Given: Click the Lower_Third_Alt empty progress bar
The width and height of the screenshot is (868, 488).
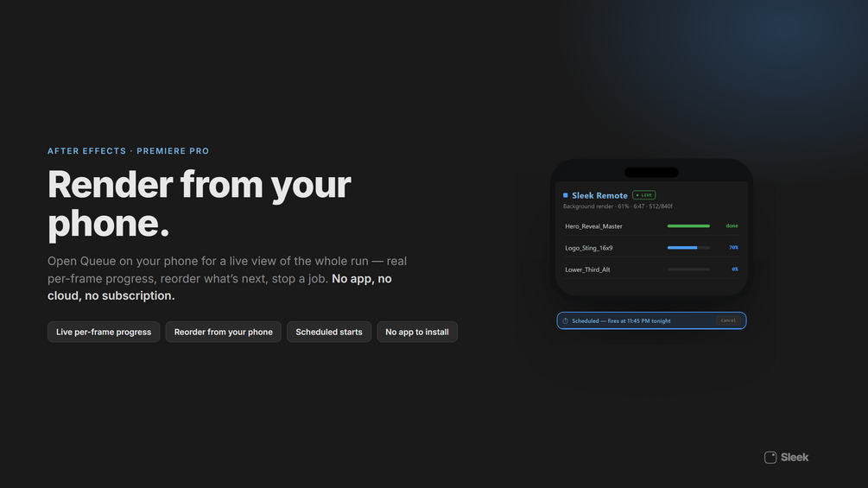Looking at the screenshot, I should 688,269.
